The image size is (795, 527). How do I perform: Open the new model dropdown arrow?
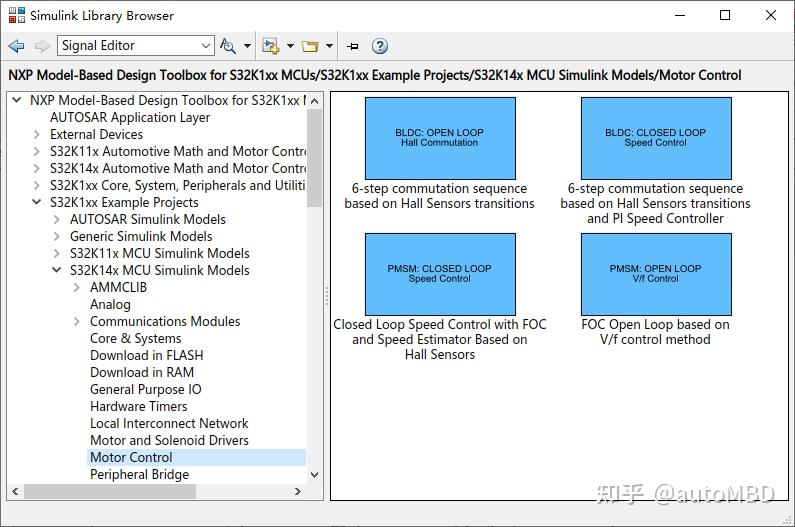click(x=291, y=46)
